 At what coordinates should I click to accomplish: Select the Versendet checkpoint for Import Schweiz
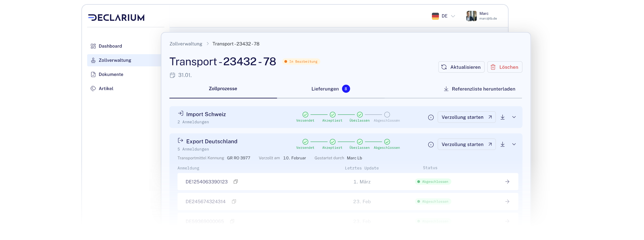click(x=305, y=115)
